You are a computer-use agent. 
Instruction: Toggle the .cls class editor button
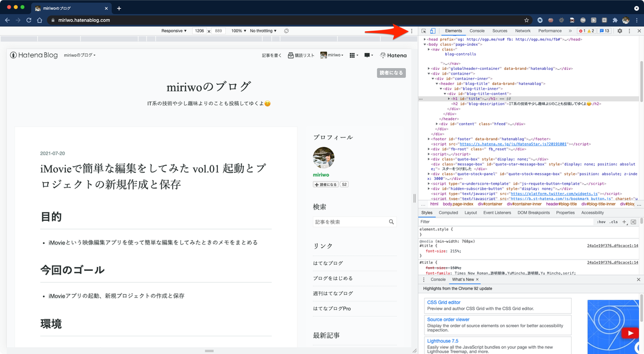(x=613, y=222)
